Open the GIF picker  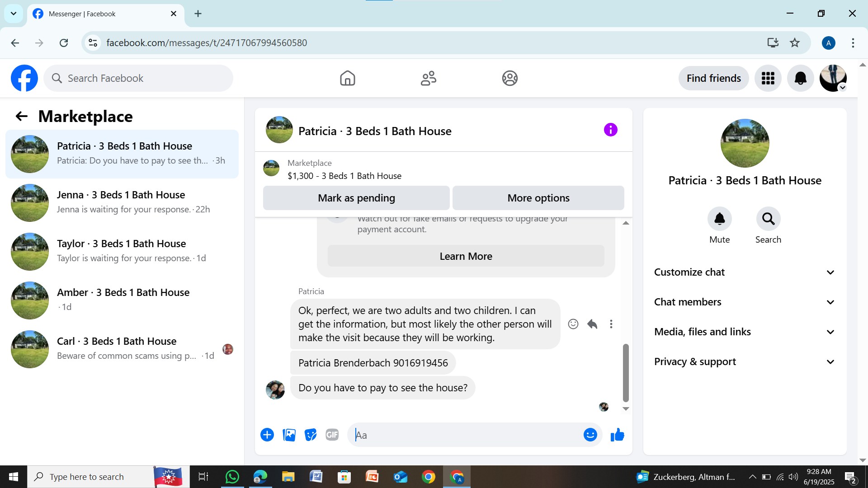coord(332,435)
